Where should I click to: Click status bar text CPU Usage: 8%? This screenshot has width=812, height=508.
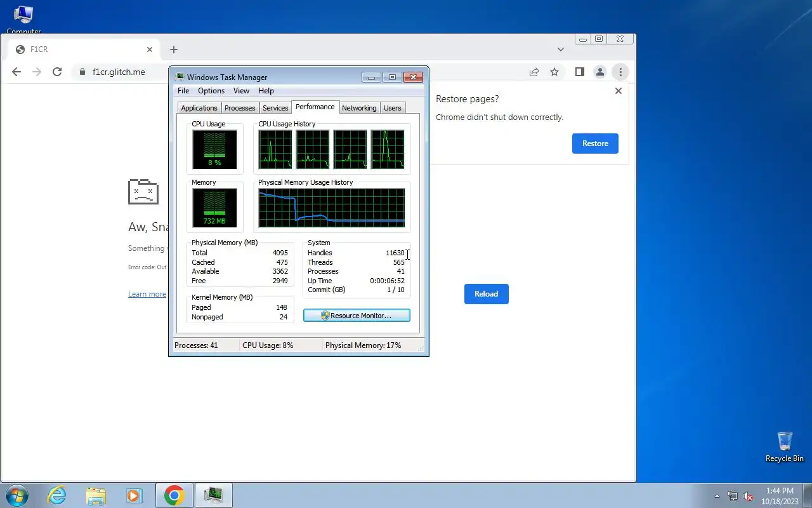click(x=268, y=345)
